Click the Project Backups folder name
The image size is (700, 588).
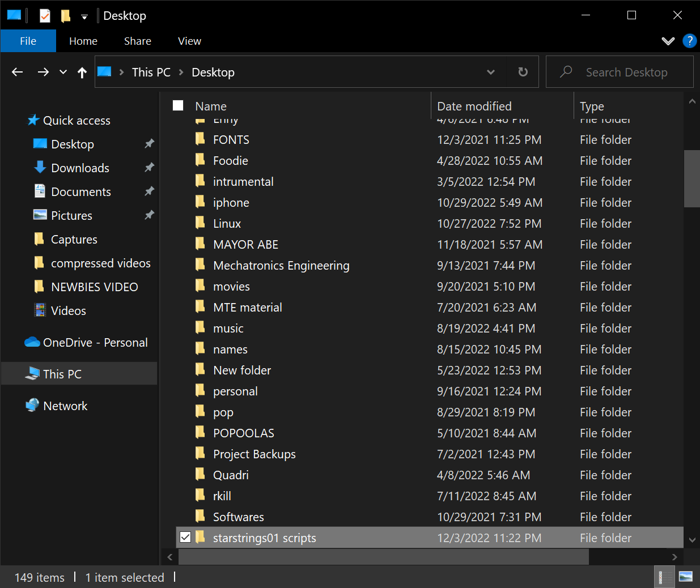254,454
